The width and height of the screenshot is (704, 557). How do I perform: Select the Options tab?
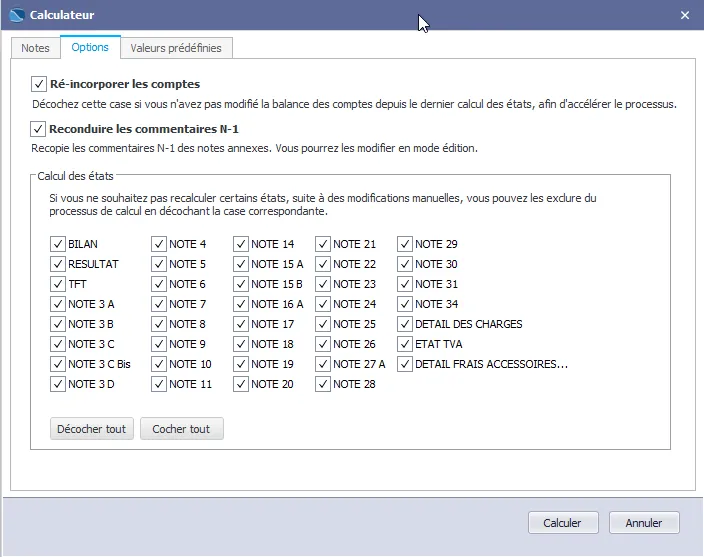click(90, 48)
